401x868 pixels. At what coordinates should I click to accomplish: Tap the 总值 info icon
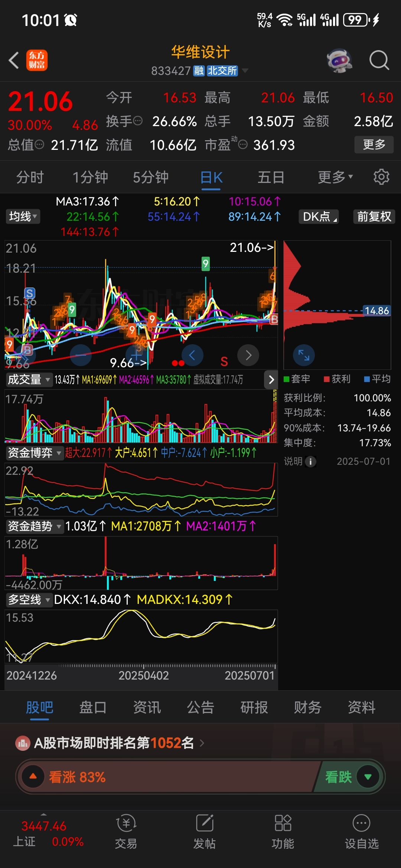coord(39,144)
